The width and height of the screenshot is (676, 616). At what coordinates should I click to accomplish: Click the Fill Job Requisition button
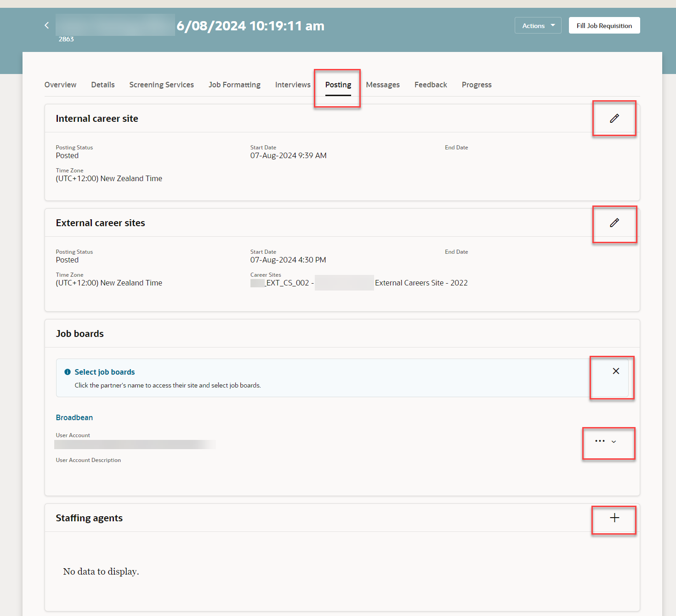click(604, 25)
